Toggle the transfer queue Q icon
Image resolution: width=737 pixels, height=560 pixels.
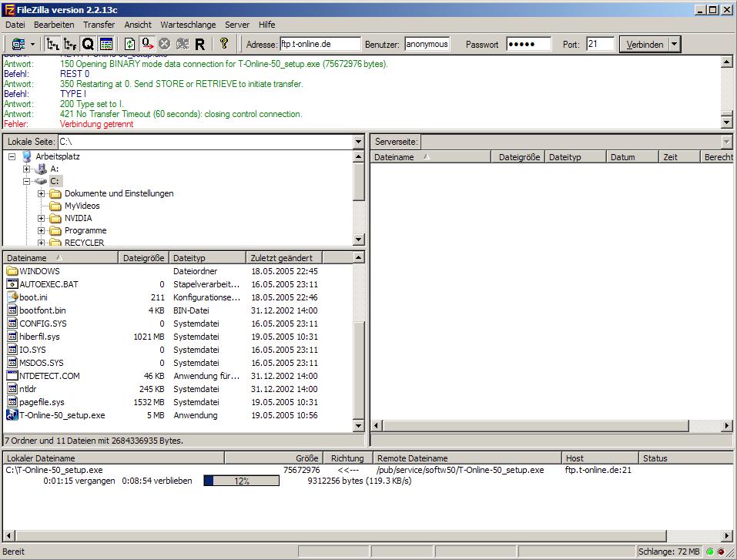coord(88,44)
